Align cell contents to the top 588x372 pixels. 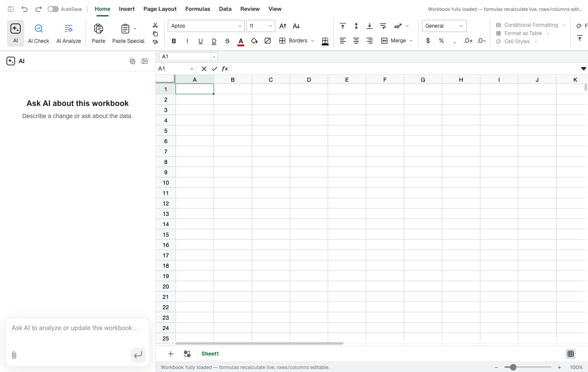343,26
